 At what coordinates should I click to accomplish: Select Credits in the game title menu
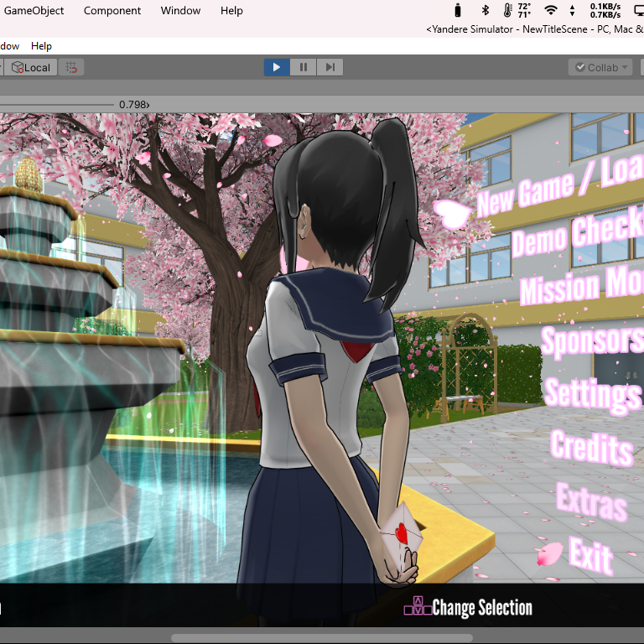tap(591, 448)
